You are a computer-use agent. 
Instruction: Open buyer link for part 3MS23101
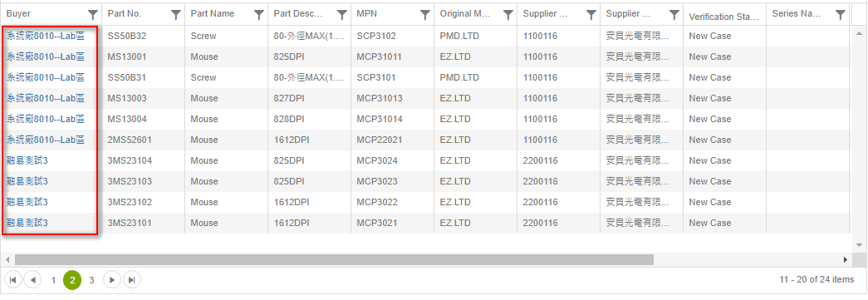click(x=27, y=223)
